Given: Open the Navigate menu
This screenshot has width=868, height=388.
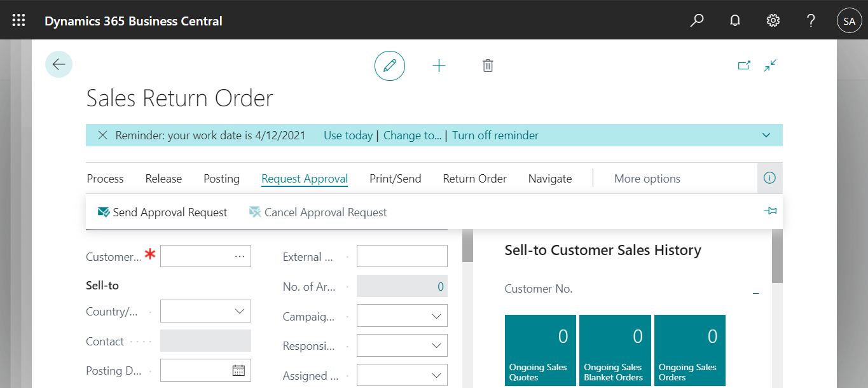Looking at the screenshot, I should click(x=549, y=179).
